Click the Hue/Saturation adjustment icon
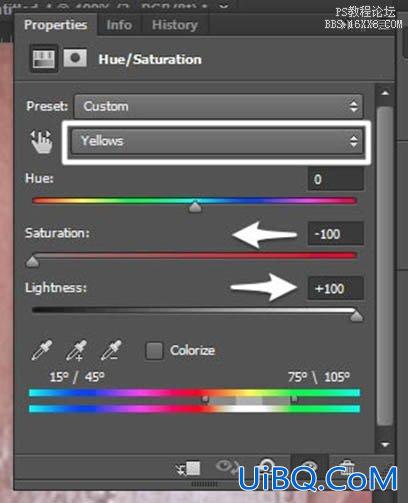Screen dimensions: 408x503 [x=44, y=59]
